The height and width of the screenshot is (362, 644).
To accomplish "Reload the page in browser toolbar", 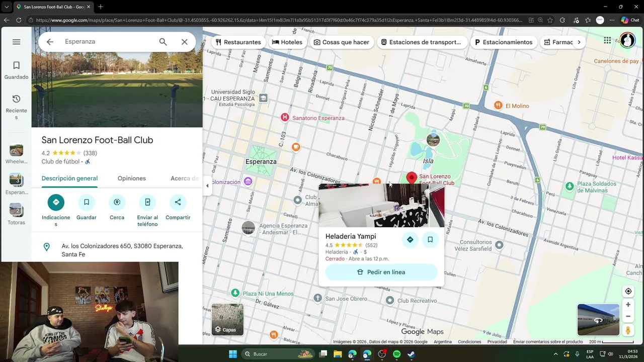I will (19, 20).
